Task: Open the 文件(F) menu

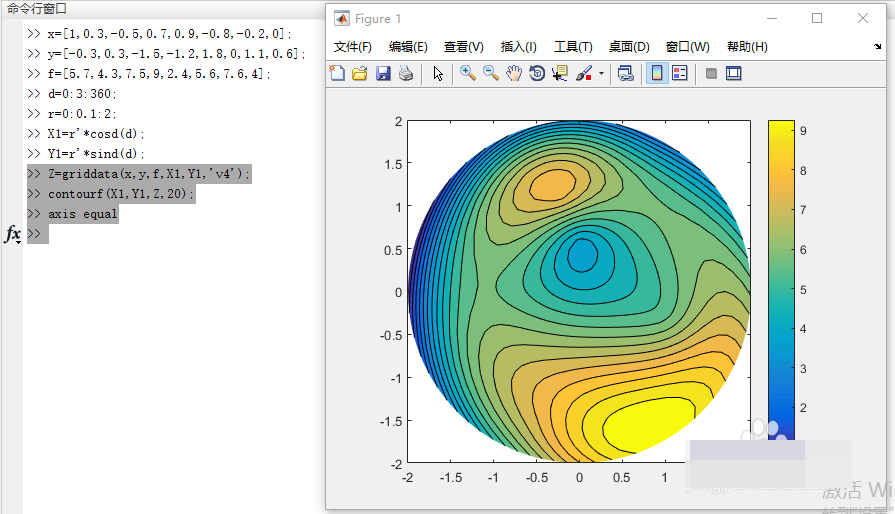Action: coord(353,47)
